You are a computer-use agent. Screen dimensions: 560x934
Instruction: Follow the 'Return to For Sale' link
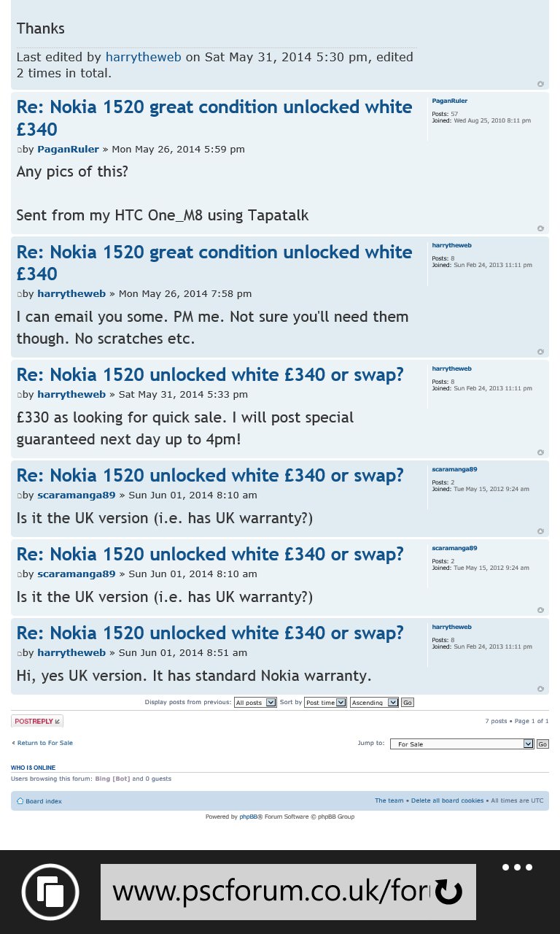point(45,743)
